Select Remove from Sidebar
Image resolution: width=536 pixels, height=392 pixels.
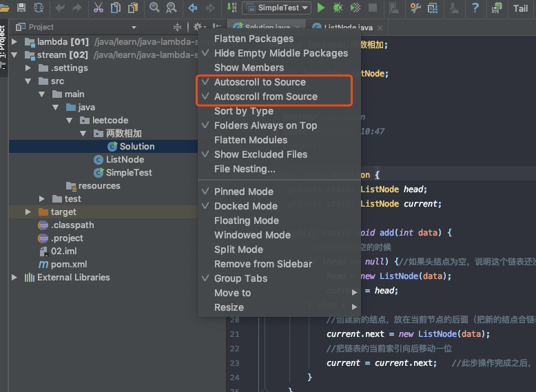[x=279, y=264]
